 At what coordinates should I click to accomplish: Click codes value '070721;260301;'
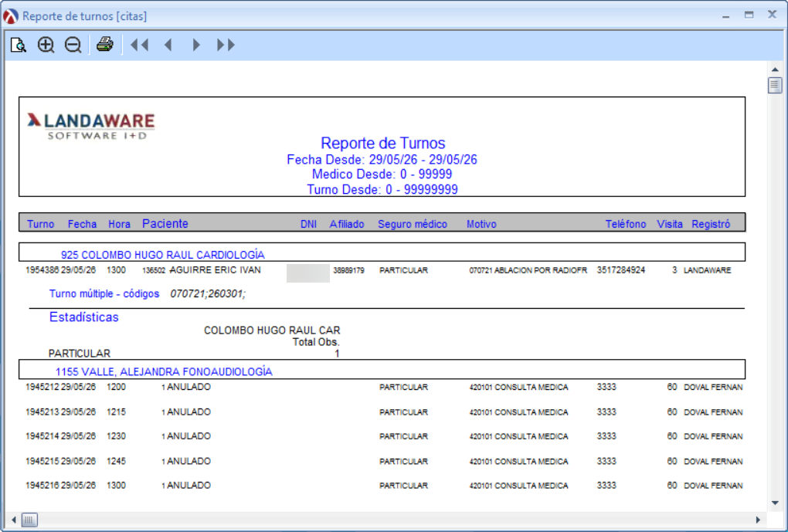[x=208, y=294]
